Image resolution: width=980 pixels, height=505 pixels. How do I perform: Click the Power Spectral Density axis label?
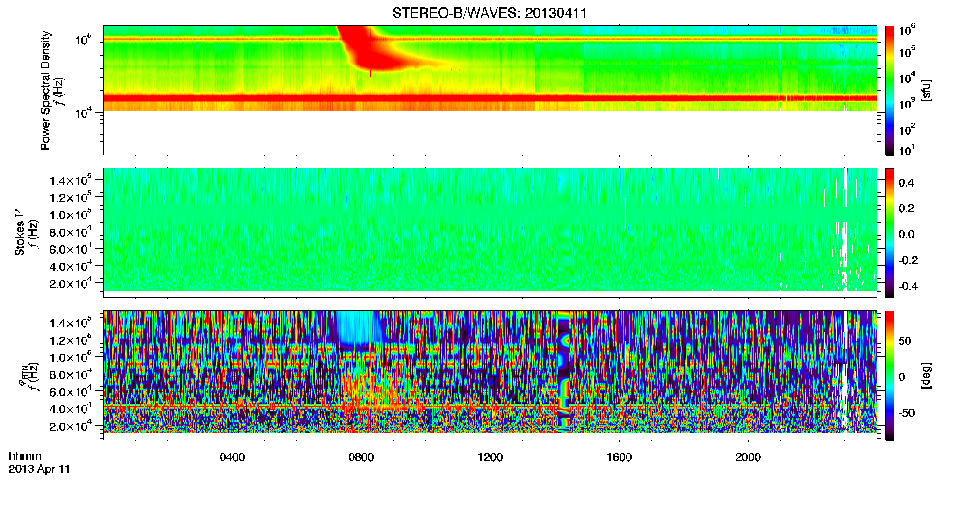[x=45, y=90]
